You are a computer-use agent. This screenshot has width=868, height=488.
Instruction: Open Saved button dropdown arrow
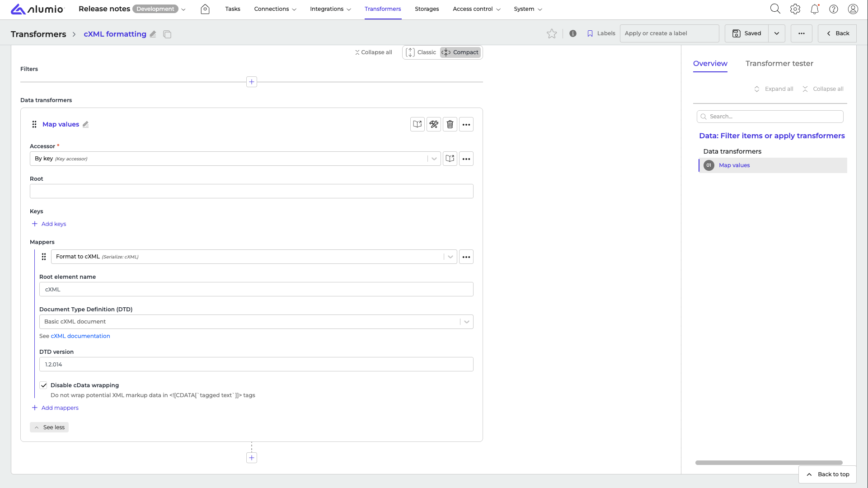click(x=777, y=33)
